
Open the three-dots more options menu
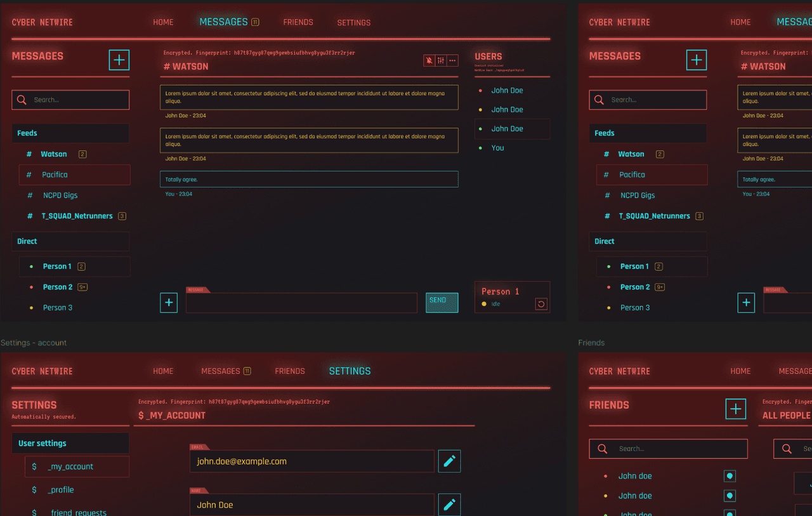click(x=452, y=60)
